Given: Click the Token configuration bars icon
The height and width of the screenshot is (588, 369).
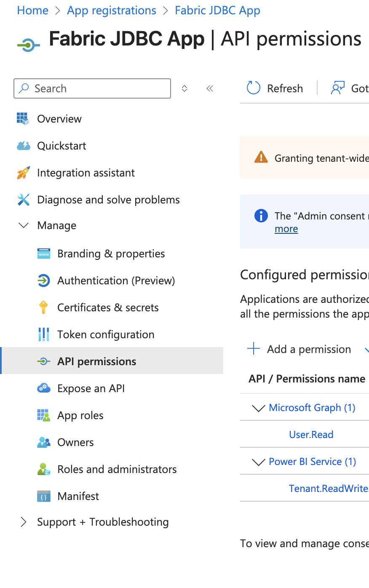Looking at the screenshot, I should (43, 334).
